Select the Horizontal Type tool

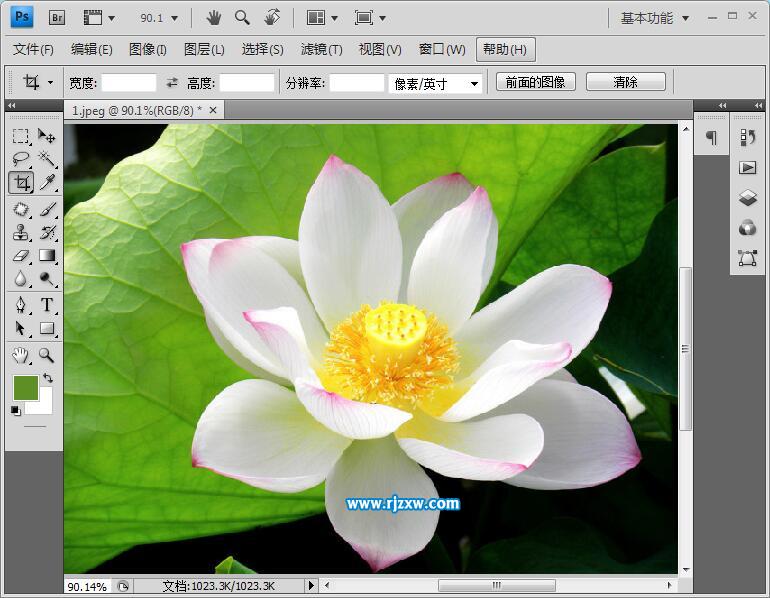[47, 305]
